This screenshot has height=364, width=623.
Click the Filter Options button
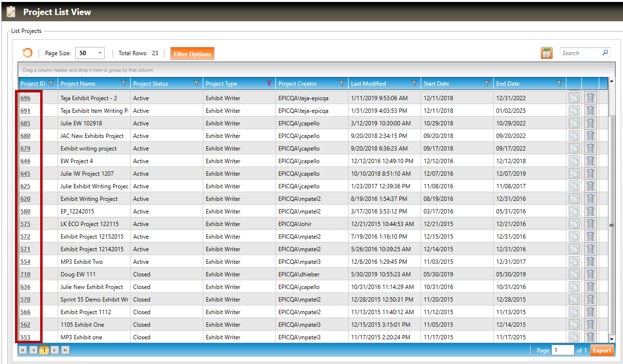click(x=192, y=54)
